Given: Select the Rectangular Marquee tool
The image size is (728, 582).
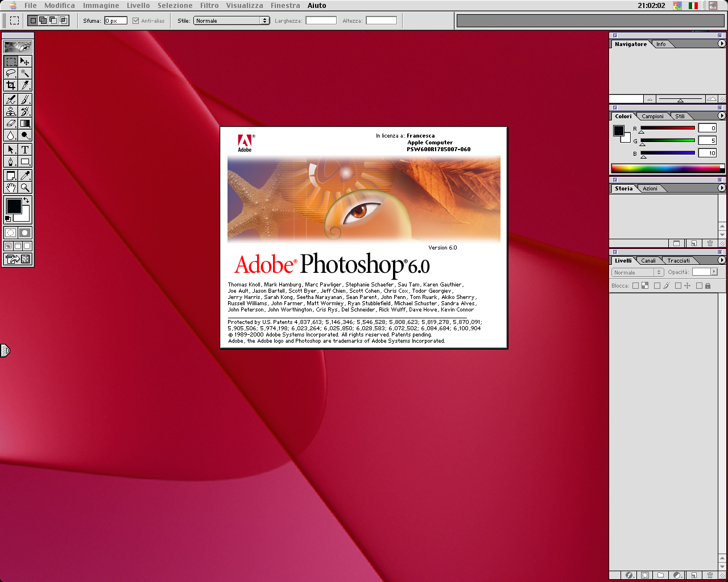Looking at the screenshot, I should tap(11, 61).
